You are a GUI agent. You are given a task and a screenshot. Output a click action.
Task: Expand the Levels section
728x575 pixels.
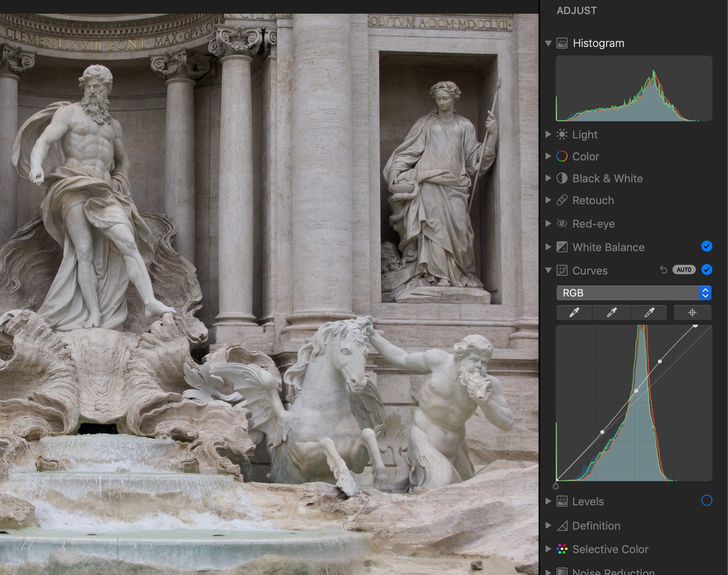[548, 501]
